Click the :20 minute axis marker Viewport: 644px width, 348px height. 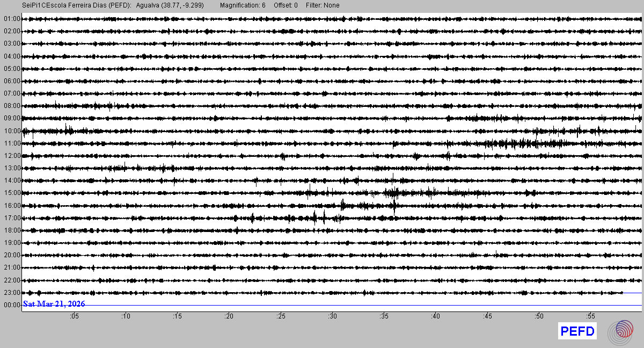229,317
